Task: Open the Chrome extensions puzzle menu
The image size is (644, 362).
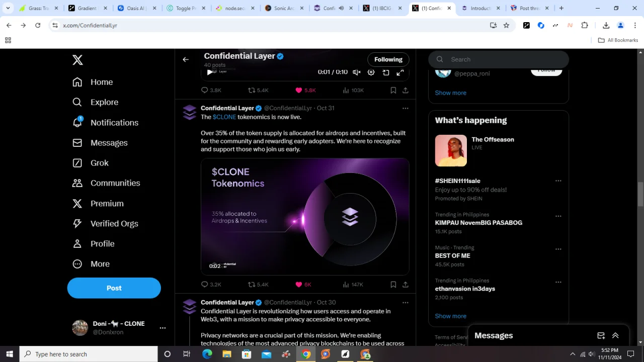Action: click(x=585, y=25)
